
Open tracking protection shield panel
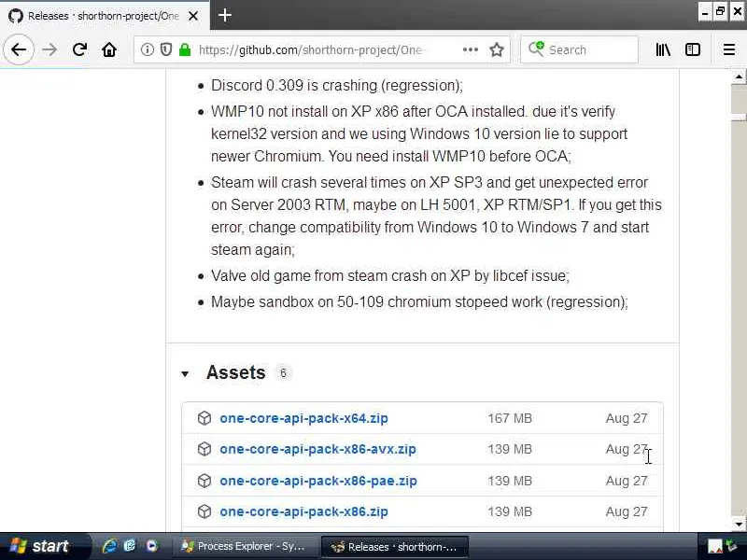tap(166, 50)
